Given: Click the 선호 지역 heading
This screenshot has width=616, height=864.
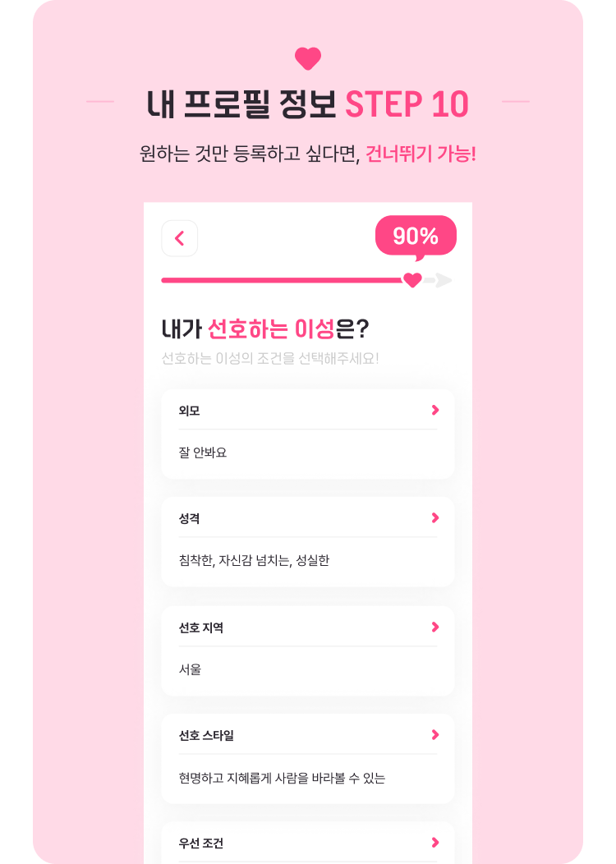Looking at the screenshot, I should click(201, 627).
